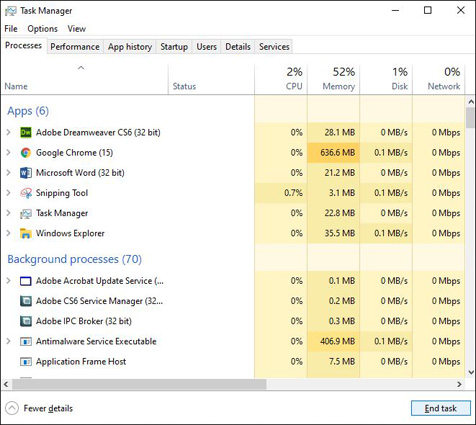Click the Antimalware Service Executable icon
476x425 pixels.
[26, 341]
